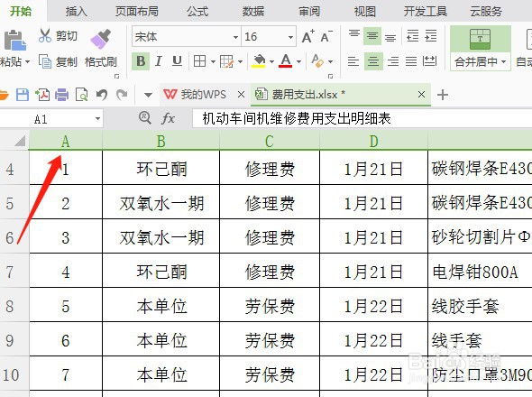The height and width of the screenshot is (397, 532).
Task: Align text right horizontally
Action: (393, 61)
